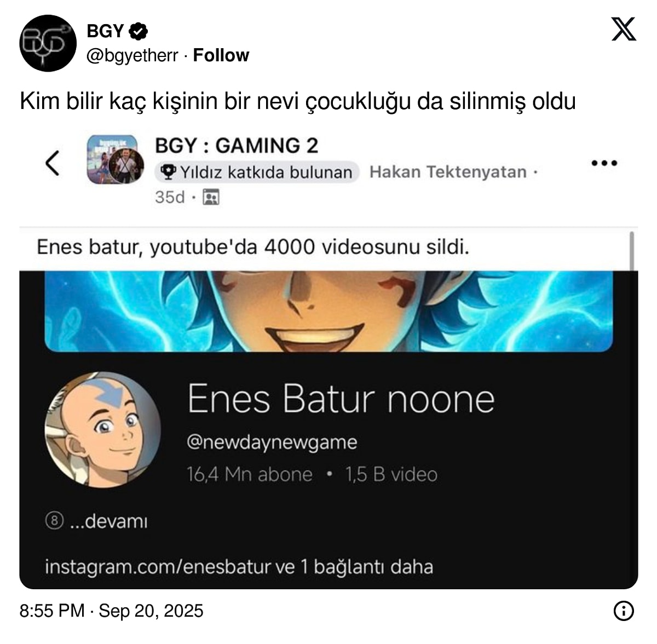Click the circled 8 icon beside devamı
Viewport: 657px width, 644px height.
[x=54, y=521]
